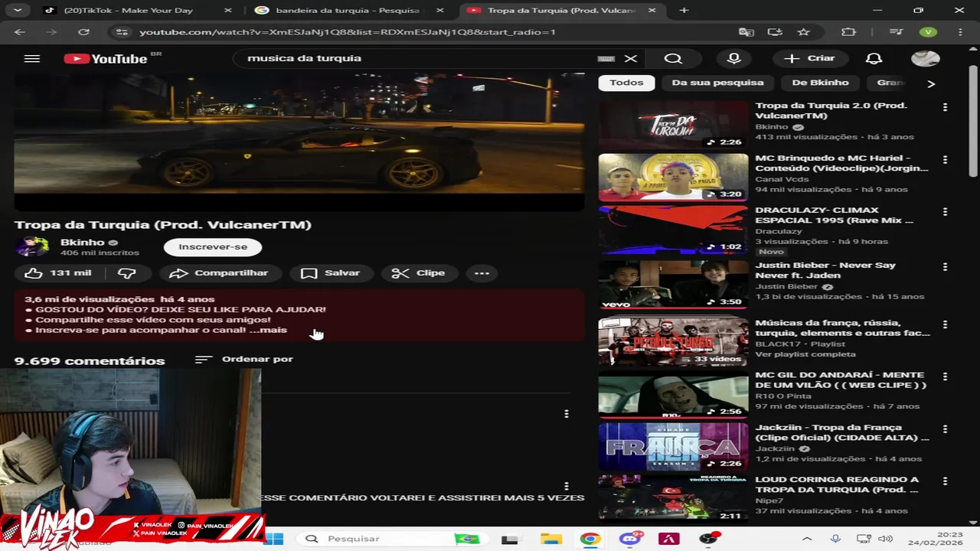Open the Bkinho channel name link
Screen dimensions: 980x551
click(x=83, y=243)
